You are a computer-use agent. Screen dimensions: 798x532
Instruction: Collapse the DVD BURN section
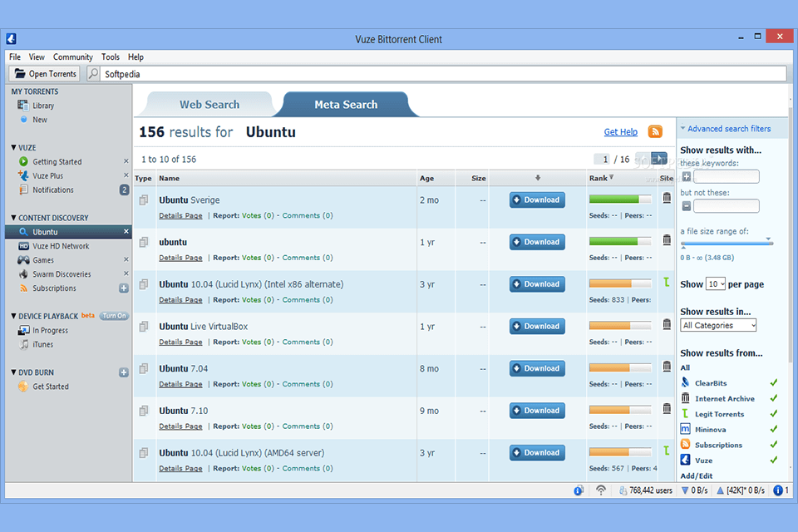[14, 372]
